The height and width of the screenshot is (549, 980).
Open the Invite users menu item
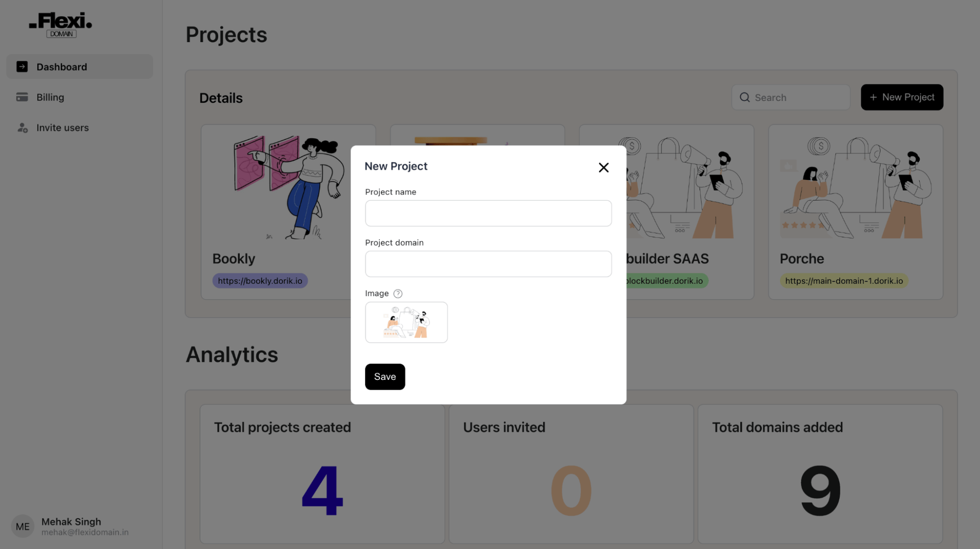[62, 128]
